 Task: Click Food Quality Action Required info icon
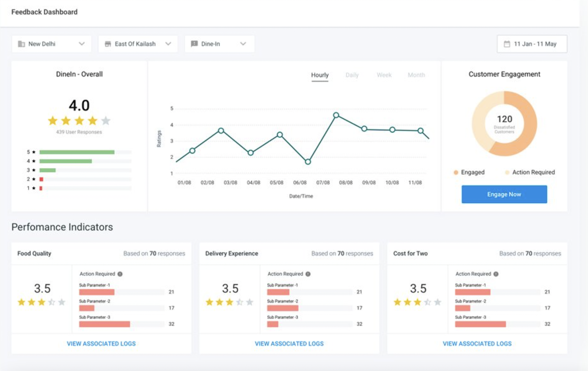pos(120,274)
